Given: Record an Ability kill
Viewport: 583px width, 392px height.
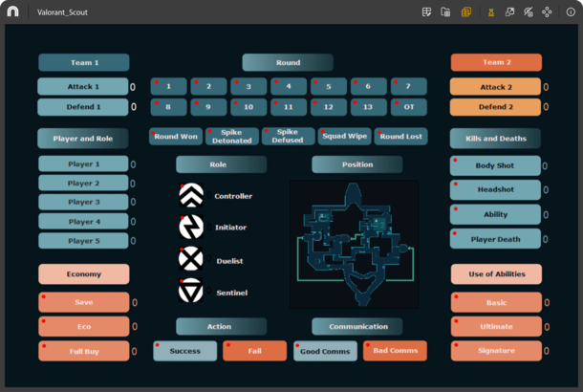Looking at the screenshot, I should [495, 214].
